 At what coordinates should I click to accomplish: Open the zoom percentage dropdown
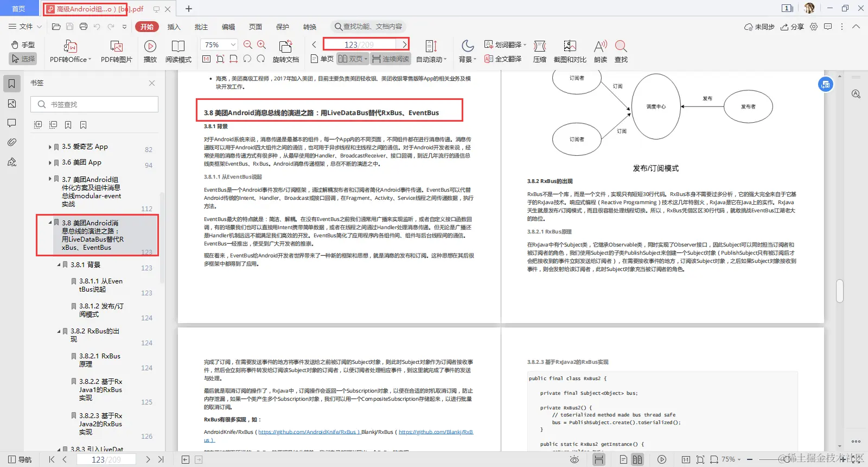pyautogui.click(x=220, y=45)
